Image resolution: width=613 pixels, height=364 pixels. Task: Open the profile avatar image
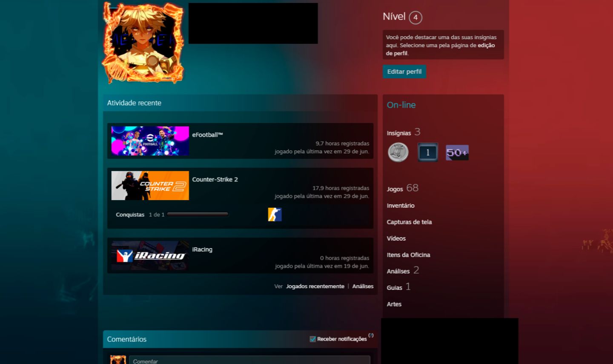(143, 42)
